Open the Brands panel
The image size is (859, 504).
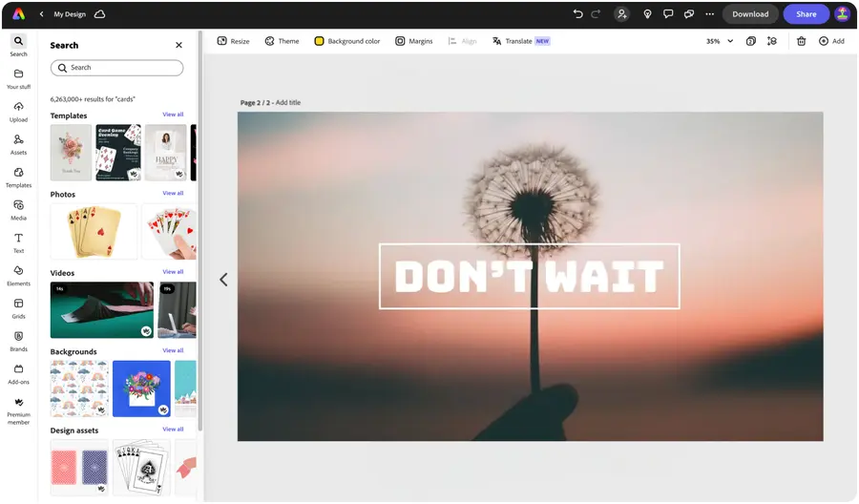click(x=18, y=340)
